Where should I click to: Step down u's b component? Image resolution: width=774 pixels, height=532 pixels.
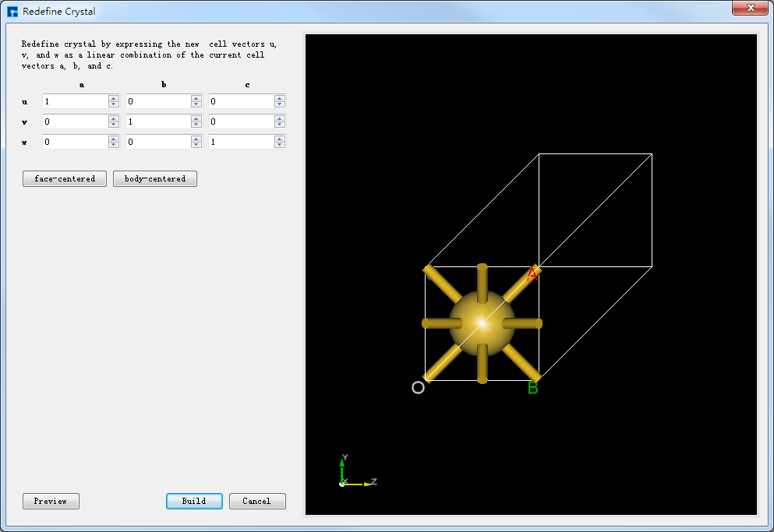[x=196, y=104]
